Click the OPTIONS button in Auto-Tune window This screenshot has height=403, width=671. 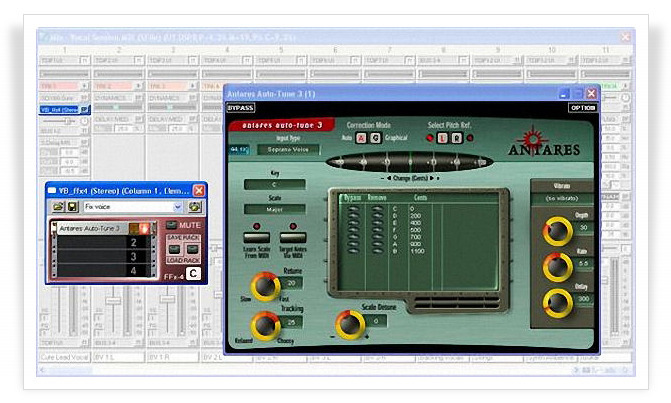click(582, 108)
